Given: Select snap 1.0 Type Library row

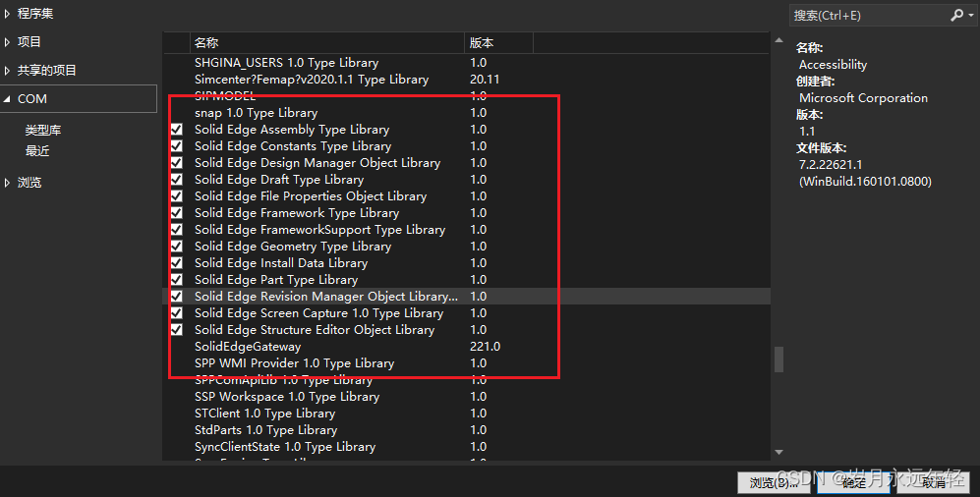Looking at the screenshot, I should 466,113.
